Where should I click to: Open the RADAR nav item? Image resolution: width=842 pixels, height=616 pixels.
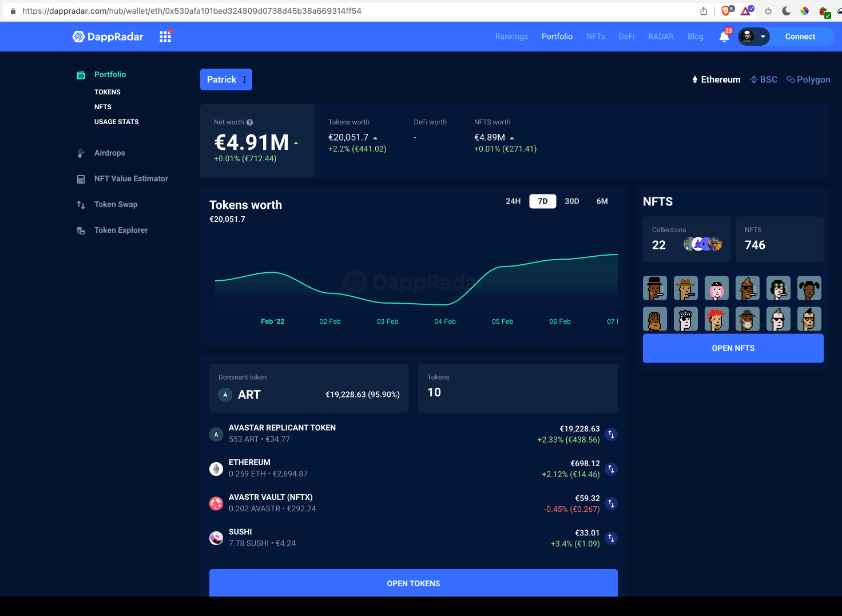[661, 37]
